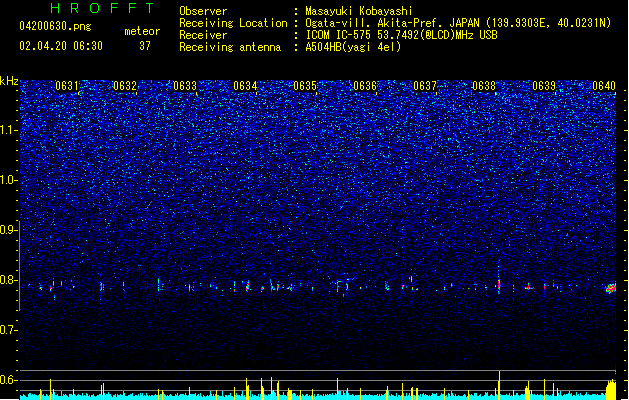Click the 0.9 kHz axis label
This screenshot has width=629, height=400.
click(x=9, y=230)
